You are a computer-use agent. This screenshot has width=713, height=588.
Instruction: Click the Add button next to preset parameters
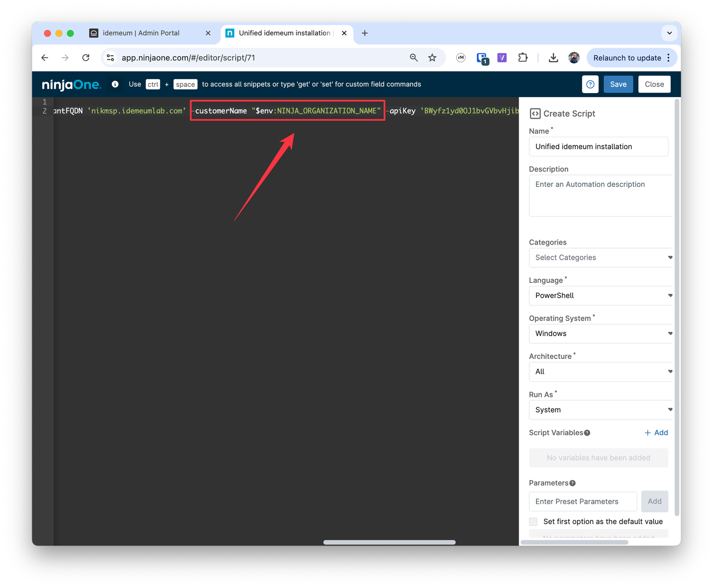pyautogui.click(x=654, y=501)
